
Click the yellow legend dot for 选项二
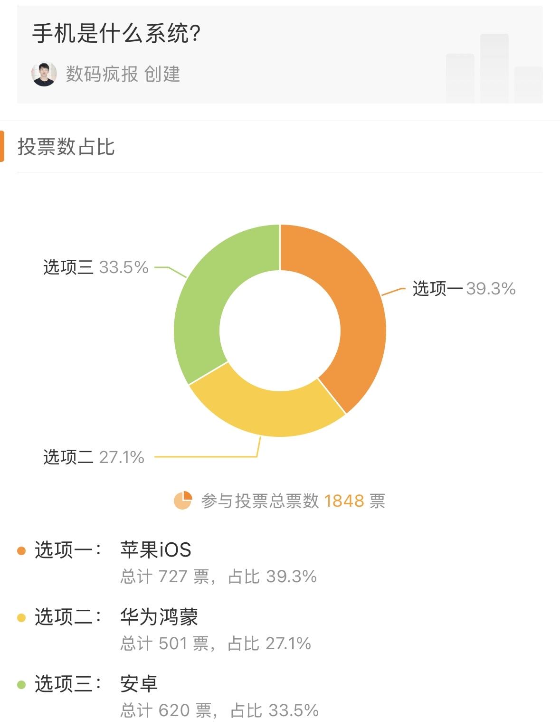pos(20,616)
